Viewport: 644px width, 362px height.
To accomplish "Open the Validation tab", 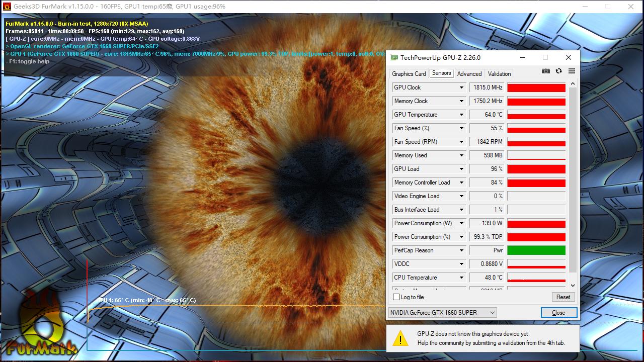I will pyautogui.click(x=499, y=74).
